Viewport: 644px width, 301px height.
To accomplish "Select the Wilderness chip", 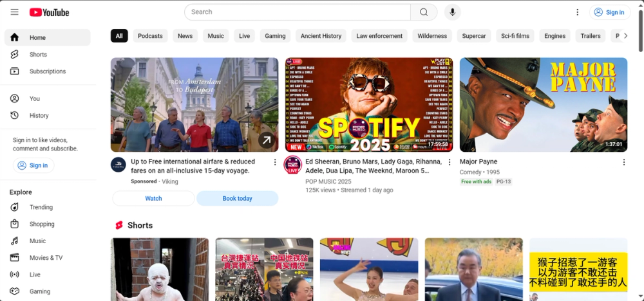I will tap(432, 35).
